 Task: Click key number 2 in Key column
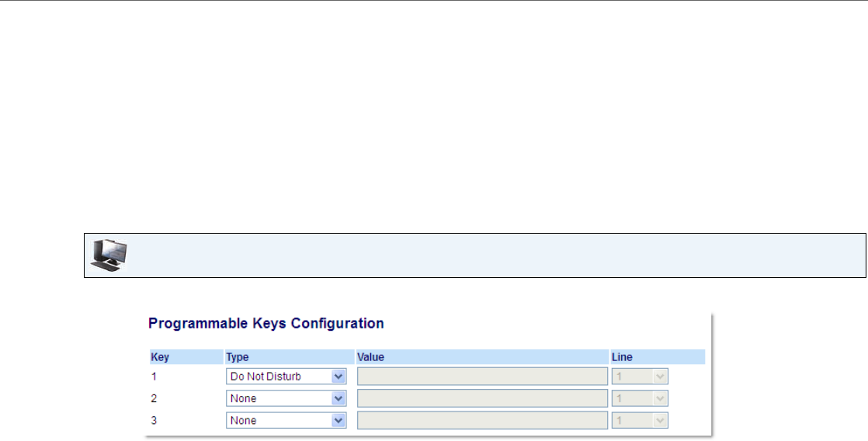154,398
